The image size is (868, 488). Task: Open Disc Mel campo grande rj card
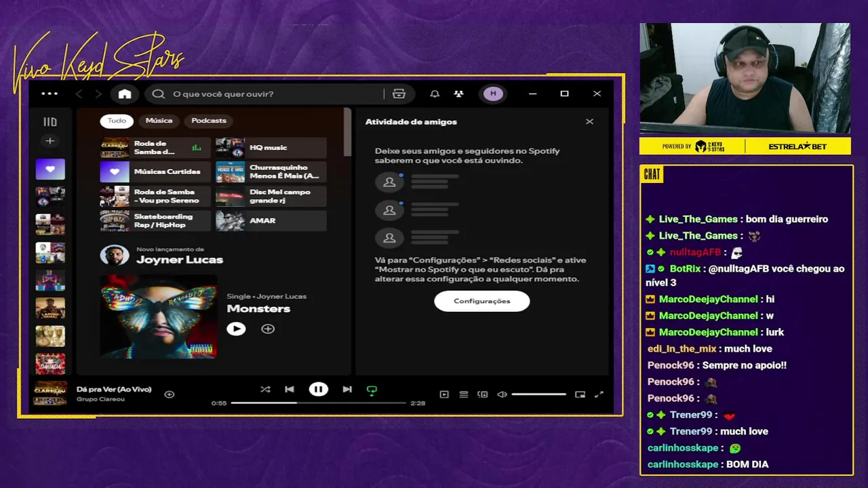(271, 196)
